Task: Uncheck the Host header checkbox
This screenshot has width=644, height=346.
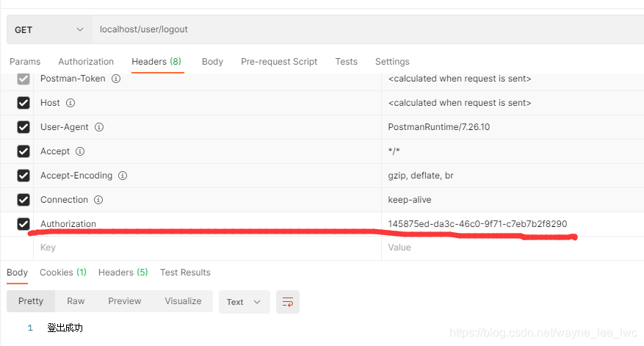Action: point(23,103)
